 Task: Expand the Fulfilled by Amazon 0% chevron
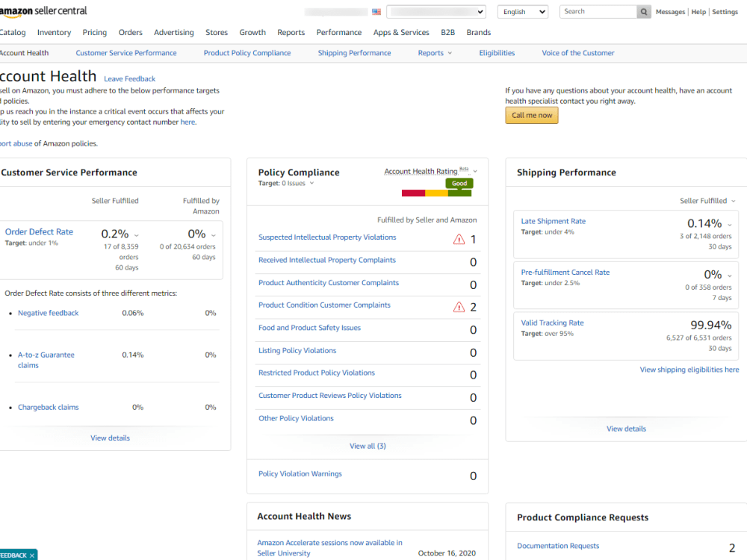[x=214, y=235]
